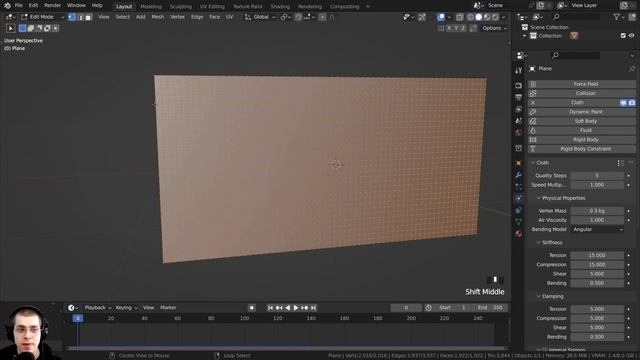
Task: Open the Options dropdown
Action: [494, 28]
